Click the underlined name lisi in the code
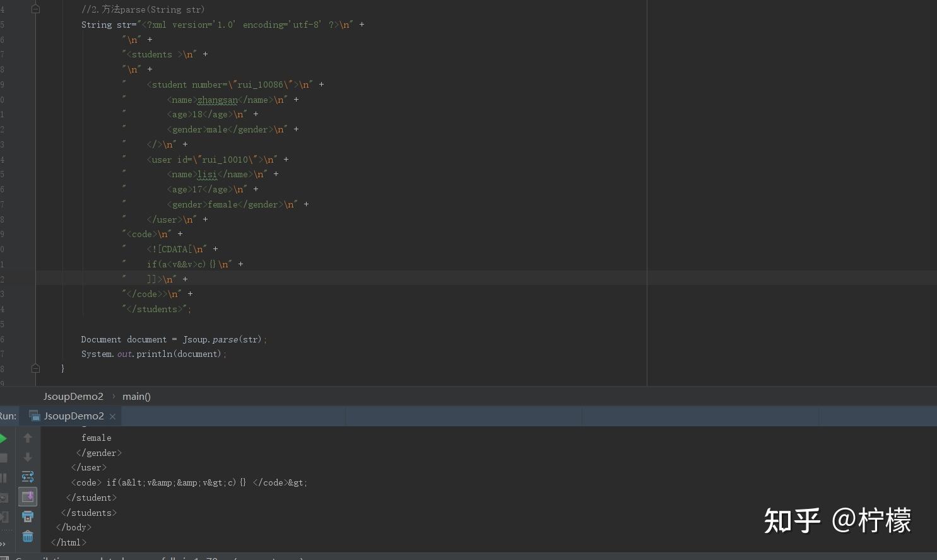The width and height of the screenshot is (937, 560). [x=207, y=174]
